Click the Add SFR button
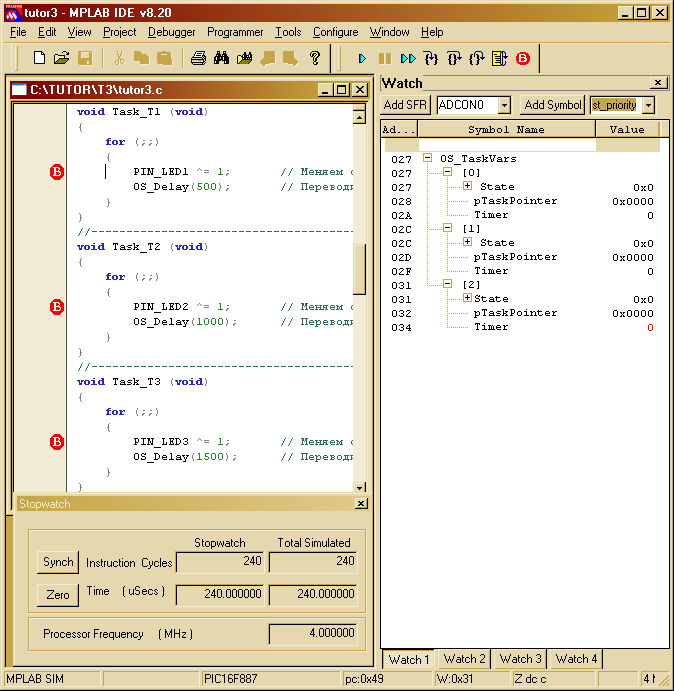Viewport: 674px width, 691px height. [405, 105]
